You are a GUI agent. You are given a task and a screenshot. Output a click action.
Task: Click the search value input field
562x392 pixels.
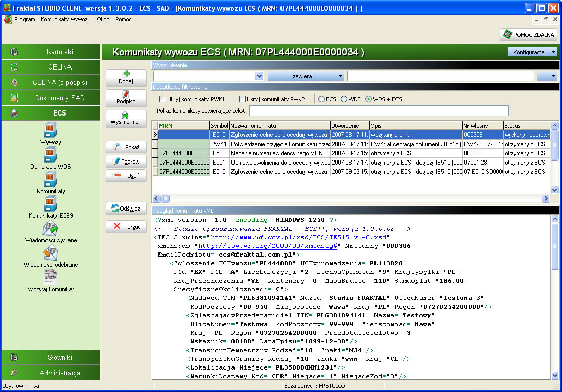(x=441, y=76)
